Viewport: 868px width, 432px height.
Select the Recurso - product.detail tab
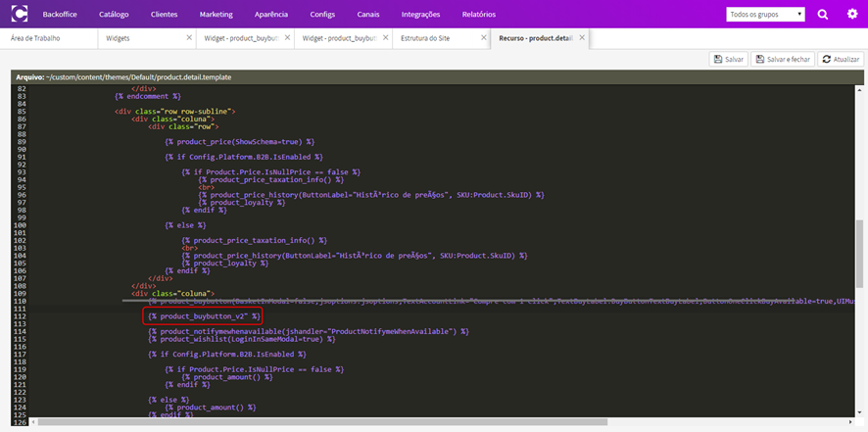[x=535, y=38]
